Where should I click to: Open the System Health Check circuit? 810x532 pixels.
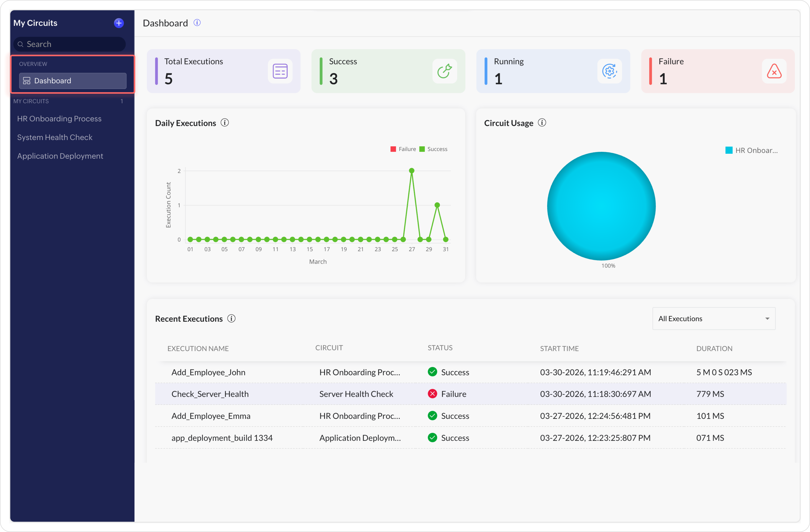pyautogui.click(x=55, y=137)
